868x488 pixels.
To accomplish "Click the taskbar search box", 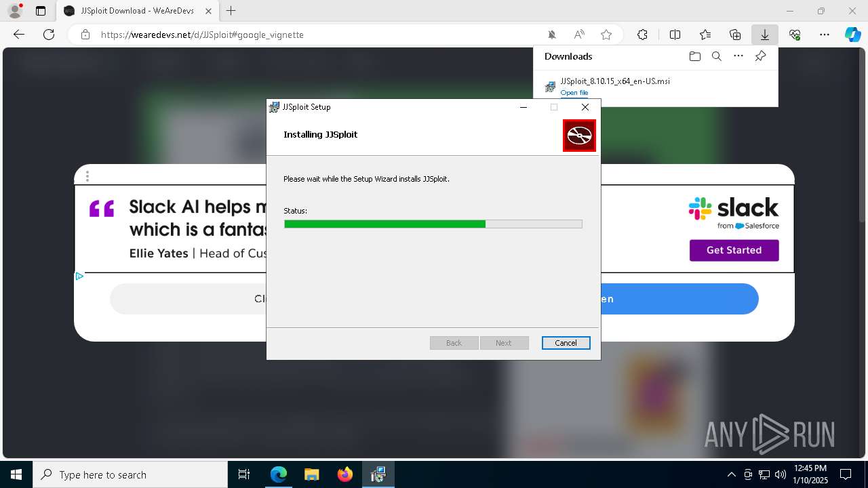I will [130, 474].
